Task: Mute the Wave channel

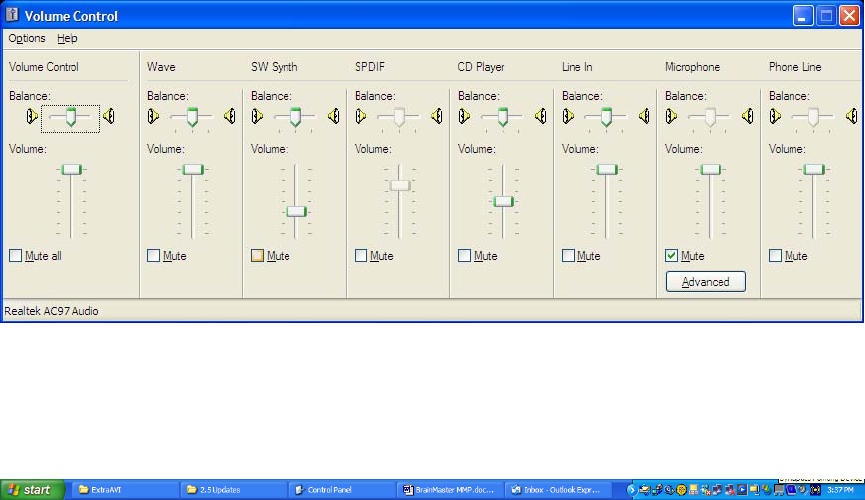Action: (153, 256)
